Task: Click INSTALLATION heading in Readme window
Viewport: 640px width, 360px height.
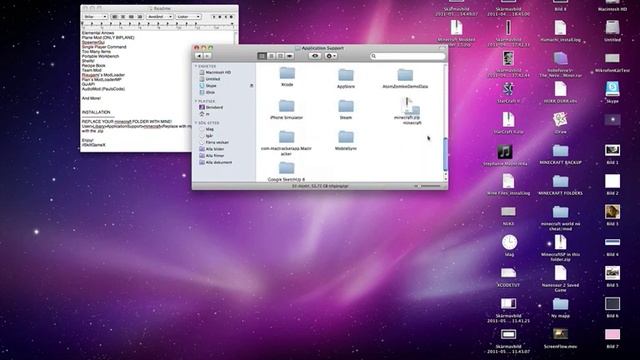Action: [x=96, y=112]
